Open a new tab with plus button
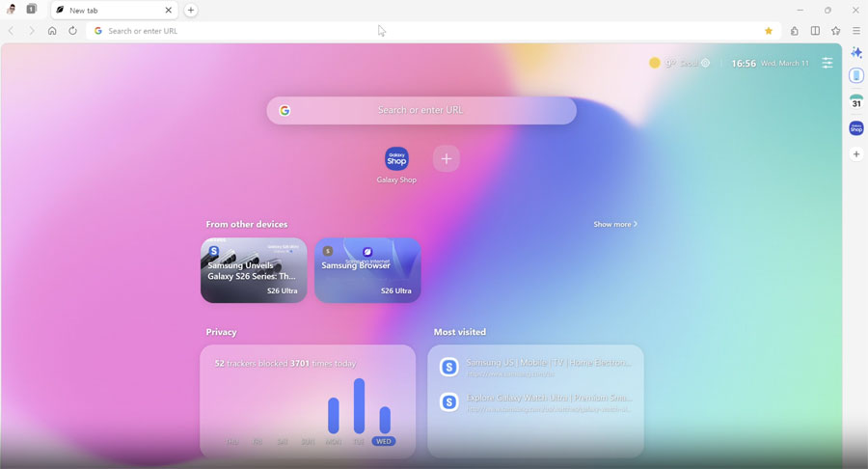The width and height of the screenshot is (868, 469). [x=190, y=10]
